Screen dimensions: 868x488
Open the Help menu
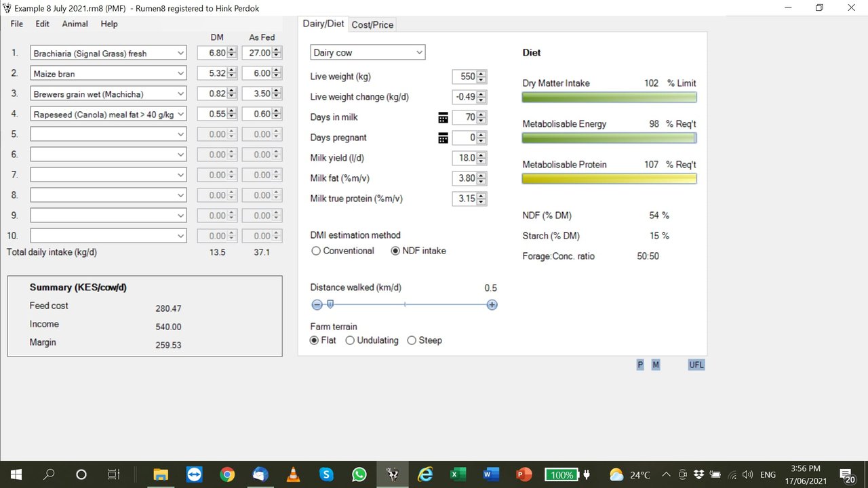pos(109,24)
